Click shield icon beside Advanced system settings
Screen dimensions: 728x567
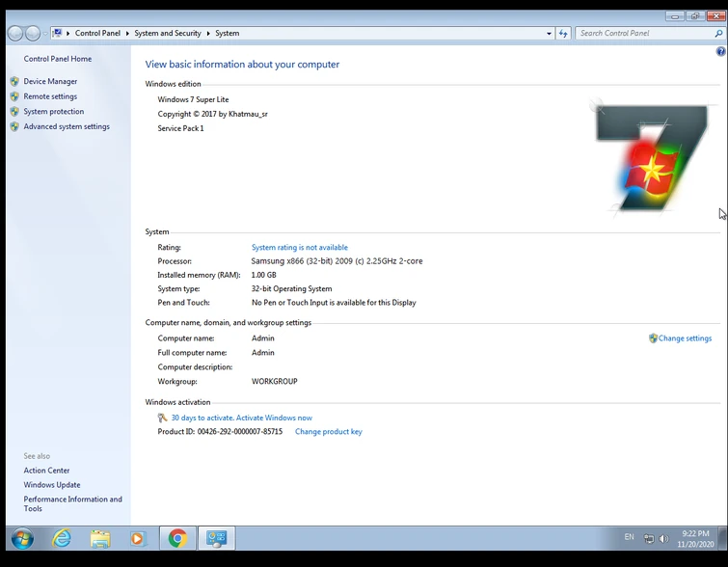[x=14, y=126]
